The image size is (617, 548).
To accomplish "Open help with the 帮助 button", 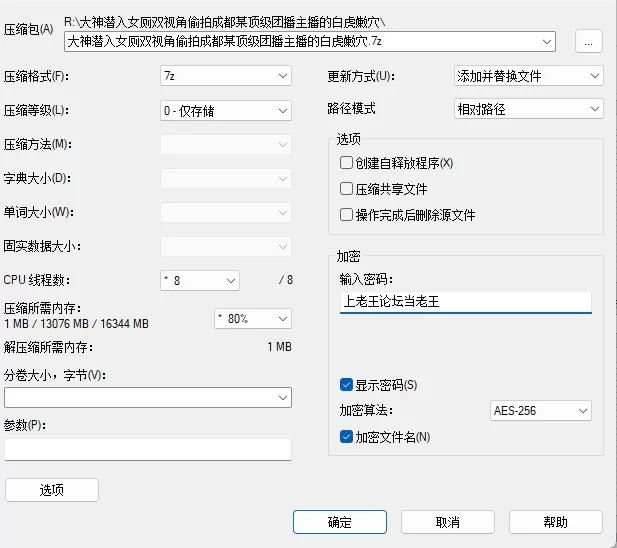I will coord(556,522).
